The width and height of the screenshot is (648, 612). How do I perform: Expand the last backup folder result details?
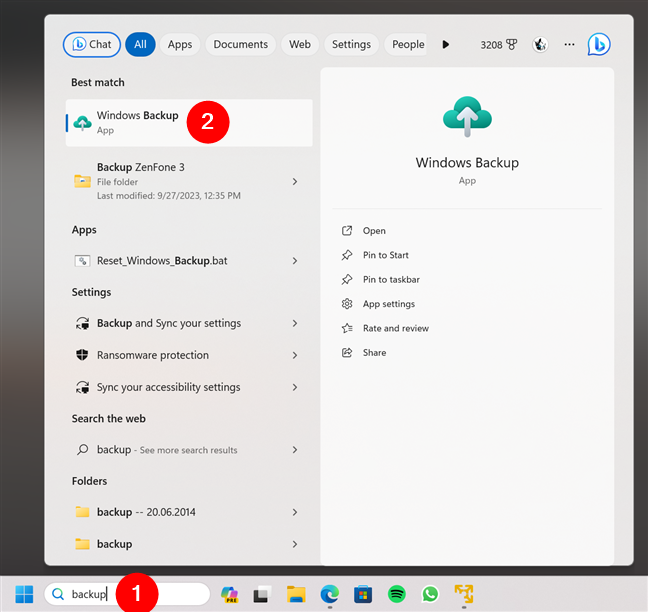[x=295, y=544]
